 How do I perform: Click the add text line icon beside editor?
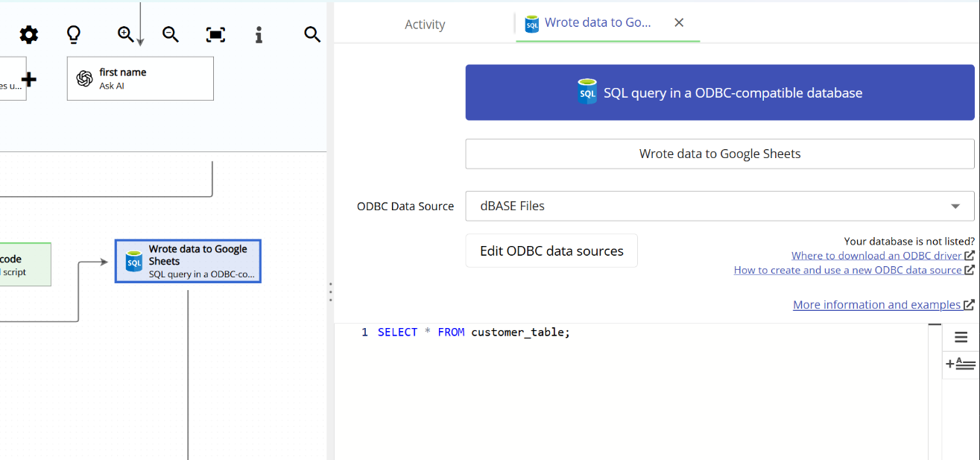pyautogui.click(x=961, y=364)
